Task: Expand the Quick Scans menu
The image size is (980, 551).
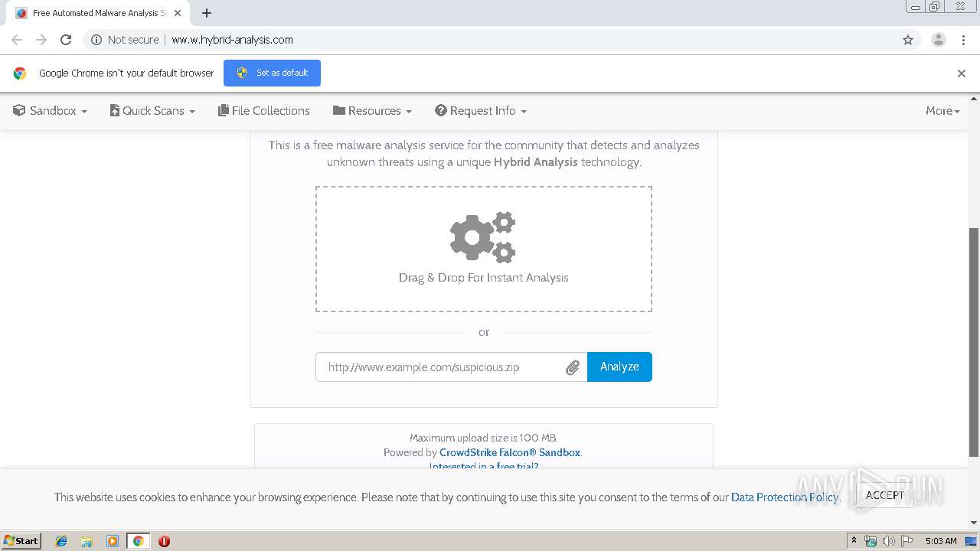Action: pyautogui.click(x=152, y=110)
